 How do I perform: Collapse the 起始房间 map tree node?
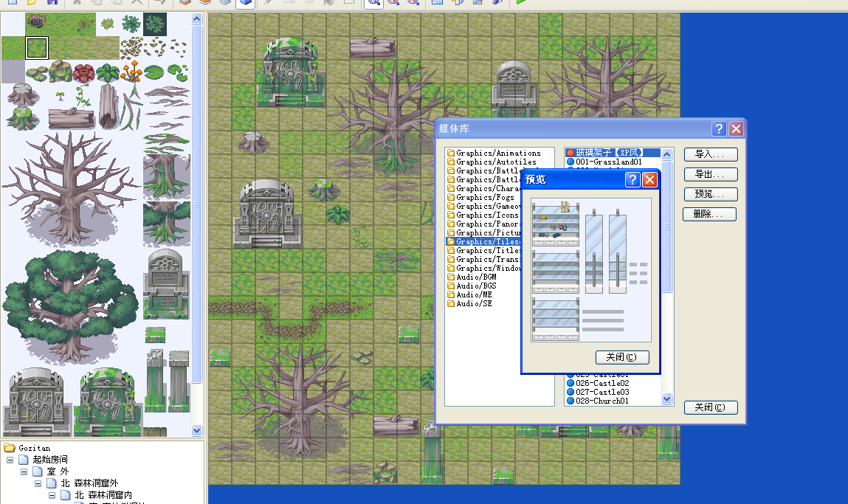[10, 460]
